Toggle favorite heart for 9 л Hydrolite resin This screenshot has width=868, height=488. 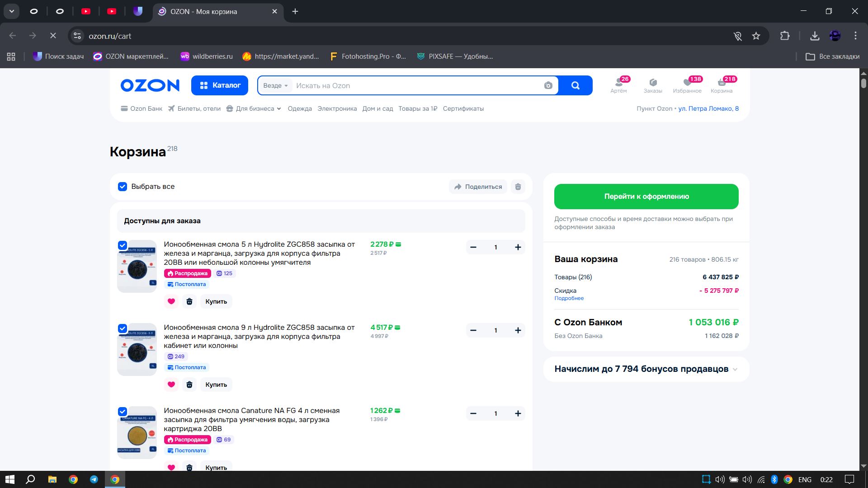[171, 385]
